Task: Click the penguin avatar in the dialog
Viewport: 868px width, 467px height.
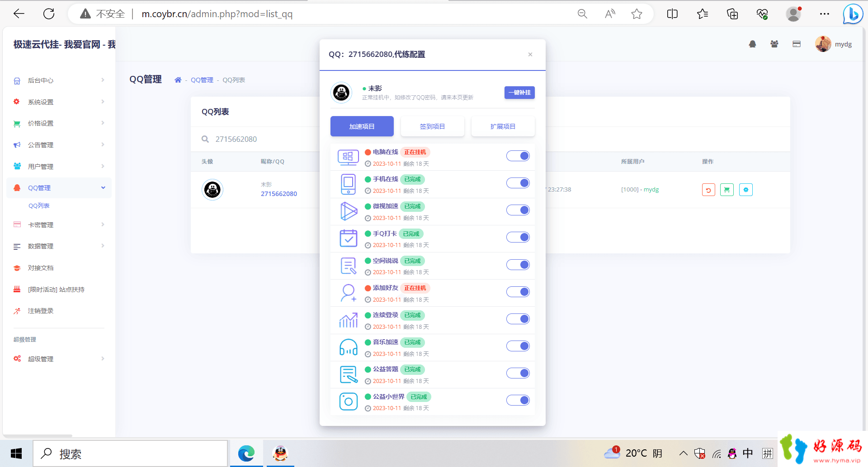Action: pyautogui.click(x=341, y=93)
